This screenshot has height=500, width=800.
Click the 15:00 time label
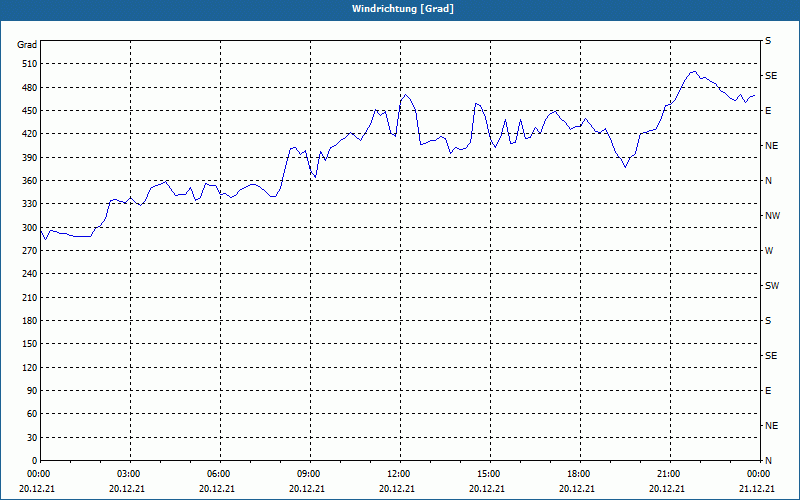488,474
